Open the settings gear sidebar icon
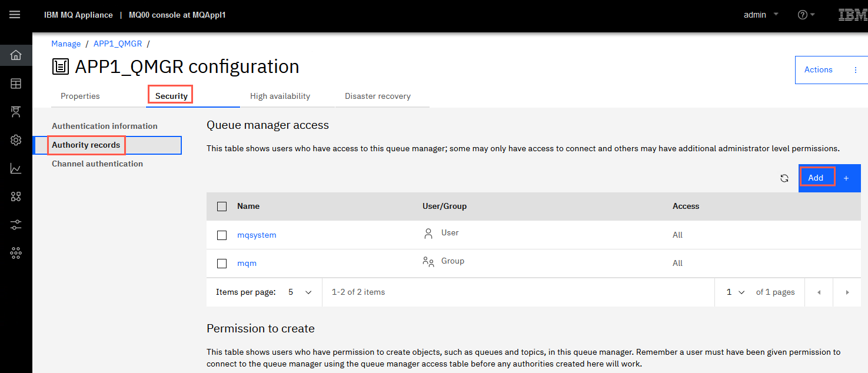868x373 pixels. pyautogui.click(x=16, y=140)
